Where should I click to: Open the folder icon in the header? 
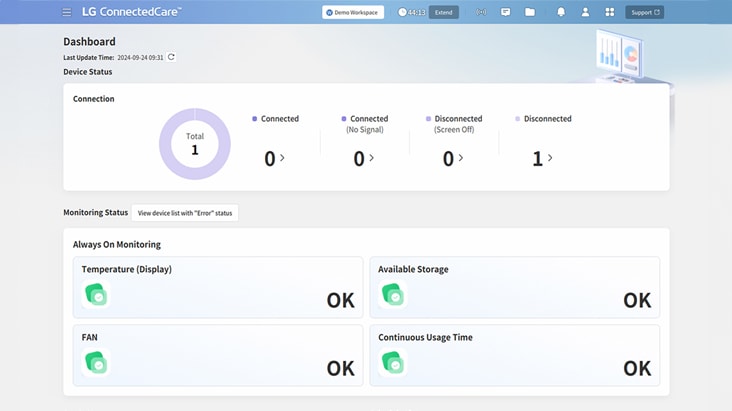point(530,12)
